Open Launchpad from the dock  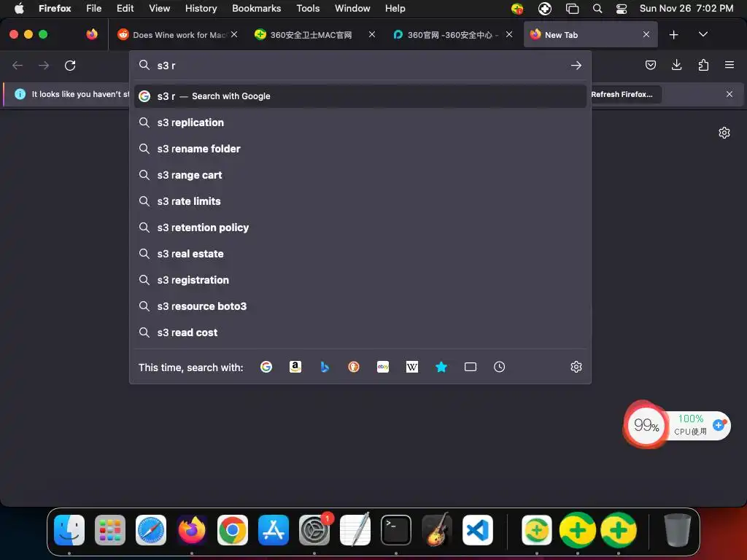[110, 530]
